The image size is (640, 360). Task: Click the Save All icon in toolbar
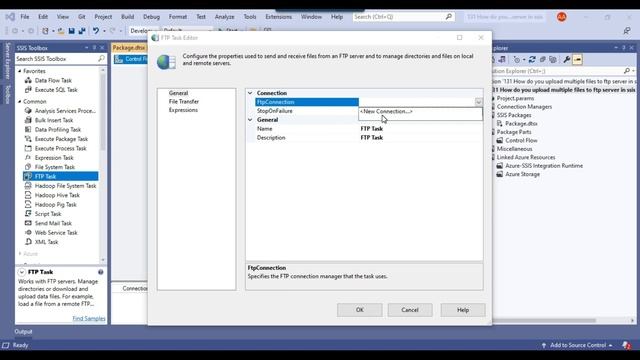tap(82, 31)
